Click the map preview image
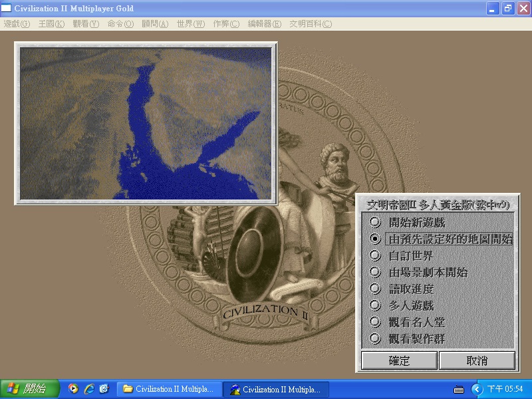Screen dimensions: 532x399 [146, 124]
